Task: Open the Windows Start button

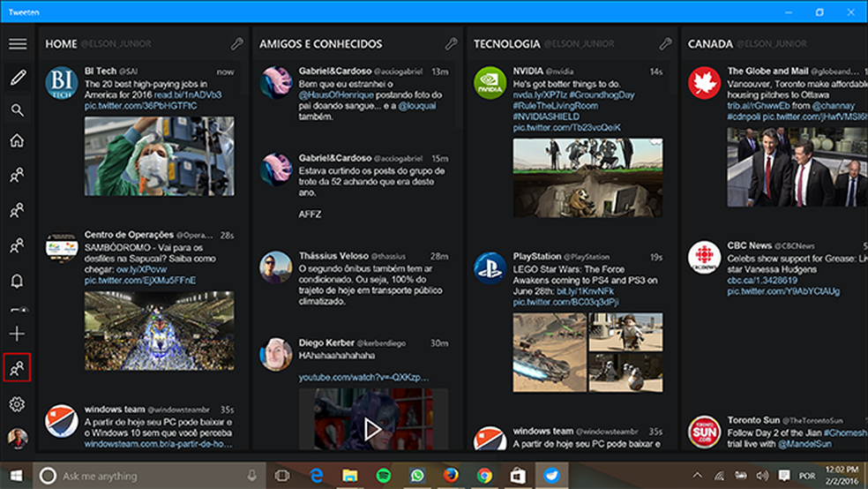Action: [x=16, y=475]
